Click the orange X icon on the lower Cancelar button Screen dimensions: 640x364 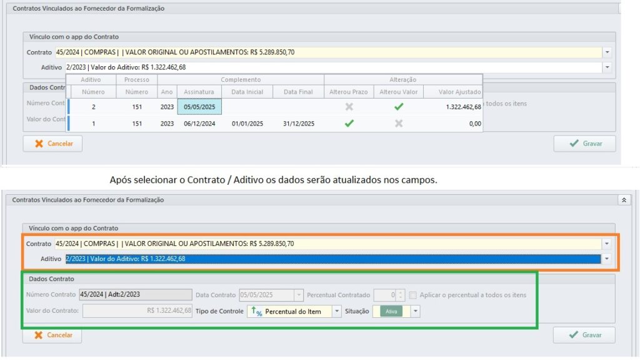click(x=39, y=335)
